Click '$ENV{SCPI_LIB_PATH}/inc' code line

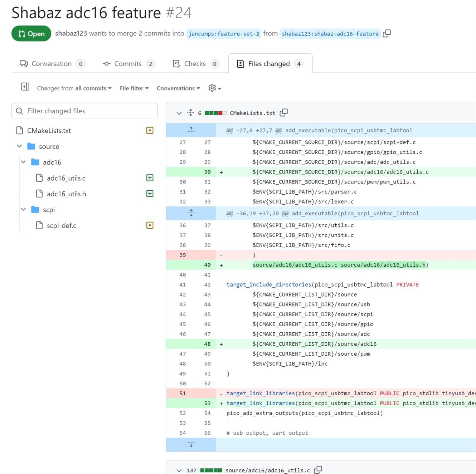(x=290, y=363)
